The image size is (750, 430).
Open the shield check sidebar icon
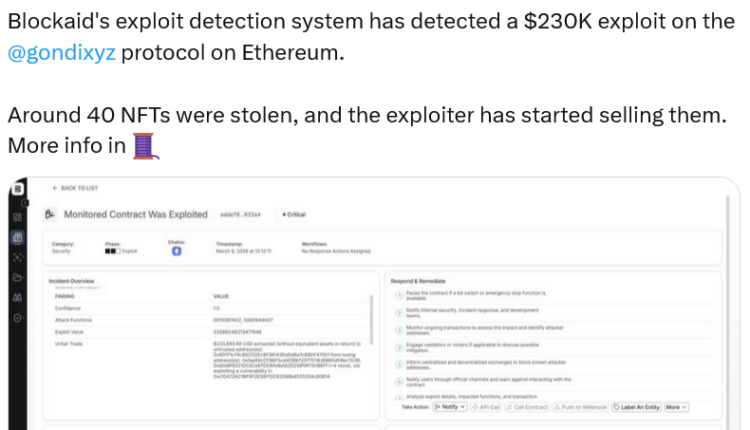pos(18,318)
